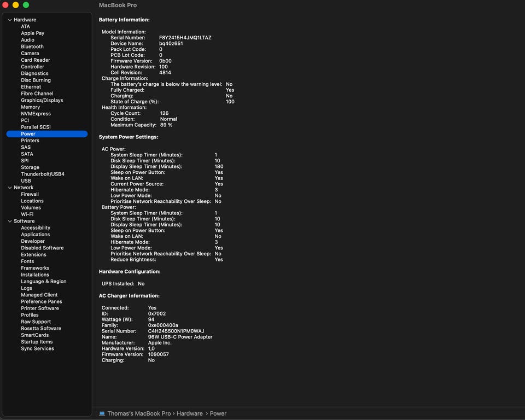Open Firewall under Network
525x420 pixels.
point(30,194)
